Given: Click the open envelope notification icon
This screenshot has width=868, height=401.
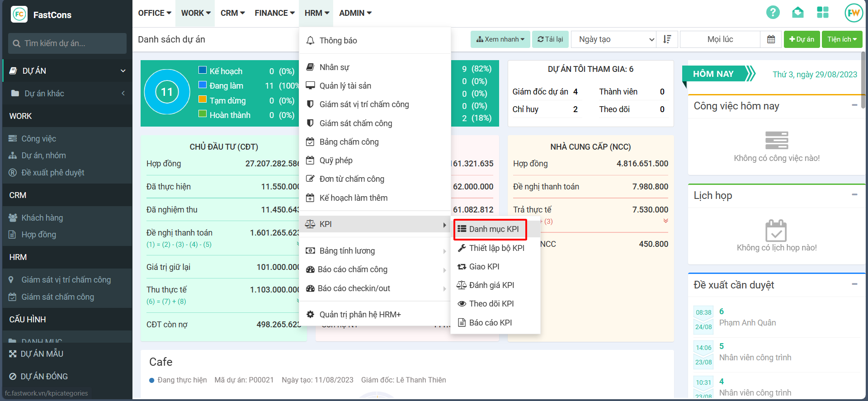Looking at the screenshot, I should pyautogui.click(x=797, y=13).
